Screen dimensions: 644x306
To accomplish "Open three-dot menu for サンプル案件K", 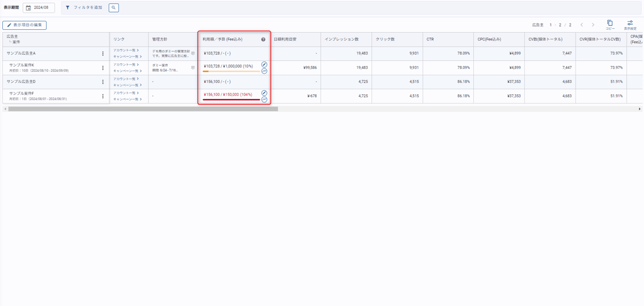I will coord(103,68).
